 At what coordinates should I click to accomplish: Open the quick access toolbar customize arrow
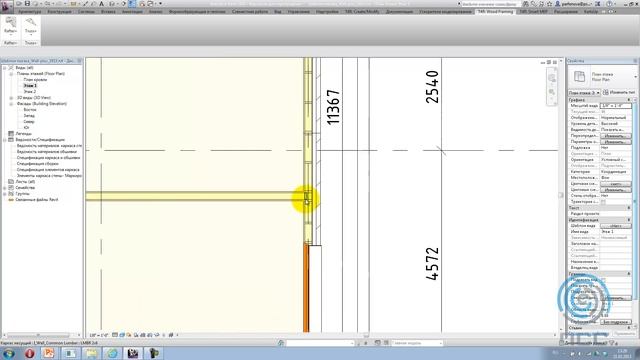[x=160, y=4]
